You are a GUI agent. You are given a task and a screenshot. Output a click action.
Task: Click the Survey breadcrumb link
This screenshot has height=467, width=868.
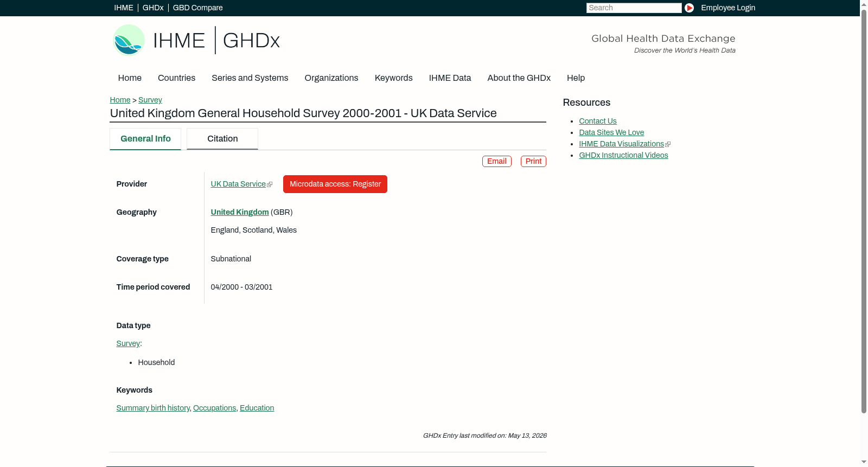[150, 100]
